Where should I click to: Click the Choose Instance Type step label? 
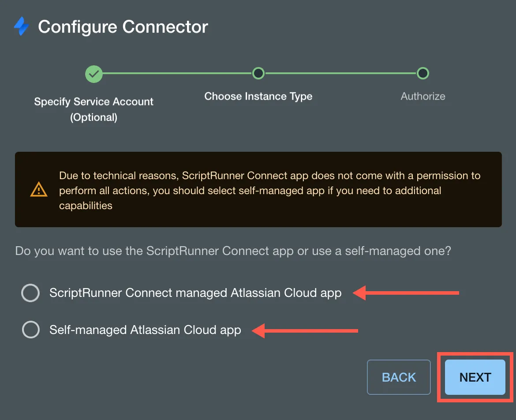(x=258, y=96)
